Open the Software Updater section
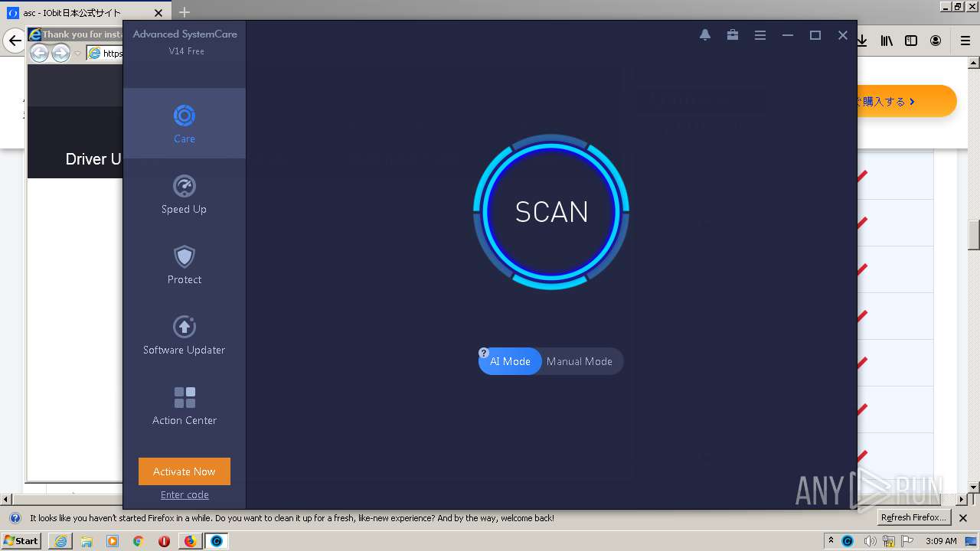Image resolution: width=980 pixels, height=551 pixels. coord(185,335)
